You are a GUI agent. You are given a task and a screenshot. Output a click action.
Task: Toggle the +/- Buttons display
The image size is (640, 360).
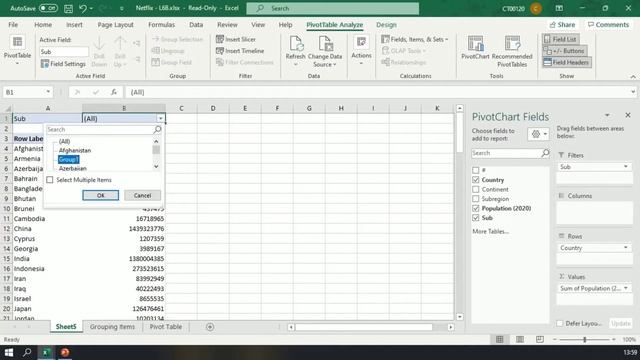pos(565,51)
